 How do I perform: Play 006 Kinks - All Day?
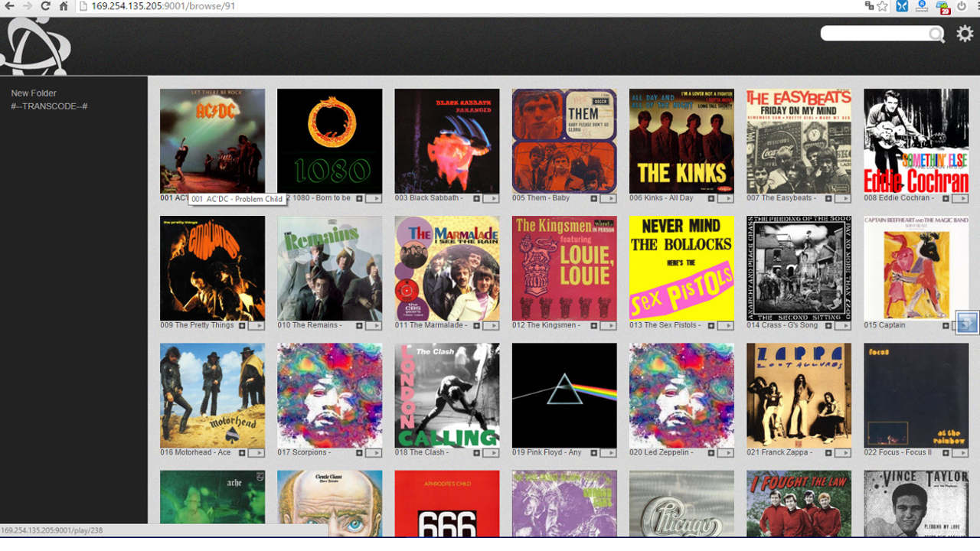[x=725, y=198]
